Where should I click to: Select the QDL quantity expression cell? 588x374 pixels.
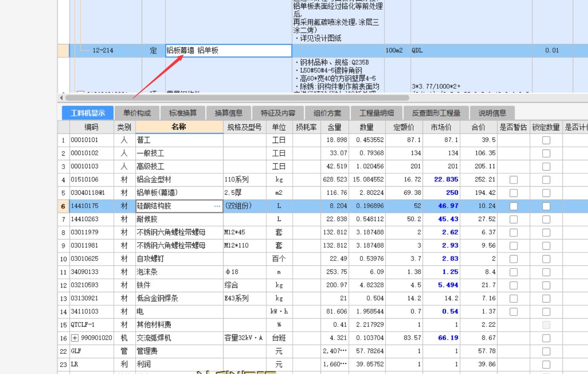tap(471, 50)
